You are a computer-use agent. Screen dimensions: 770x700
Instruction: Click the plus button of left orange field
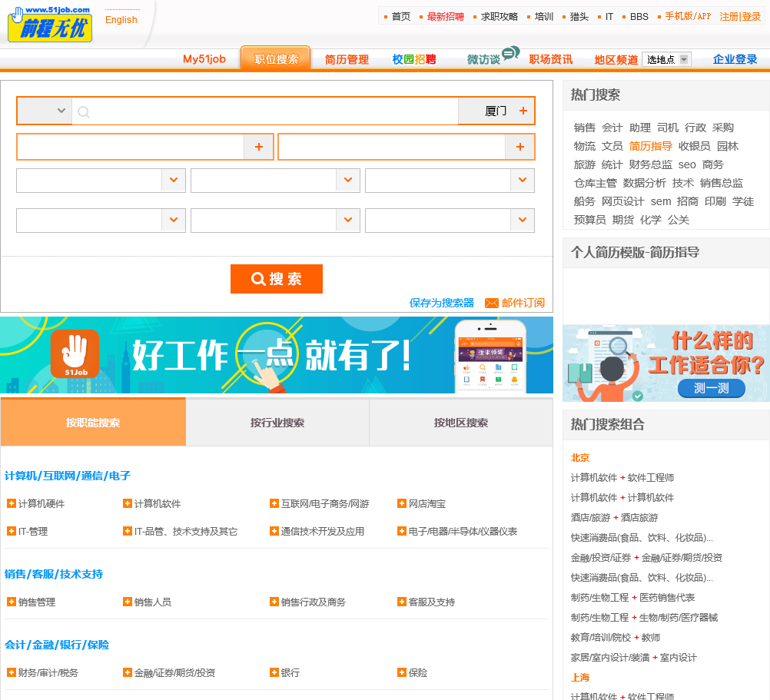(259, 147)
